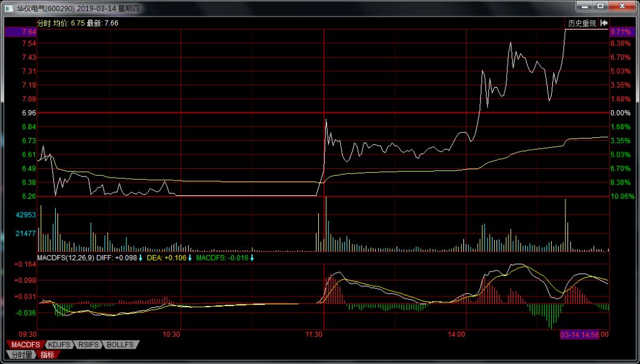Click the highlighted 7.64 price label
This screenshot has width=640, height=364.
point(20,32)
